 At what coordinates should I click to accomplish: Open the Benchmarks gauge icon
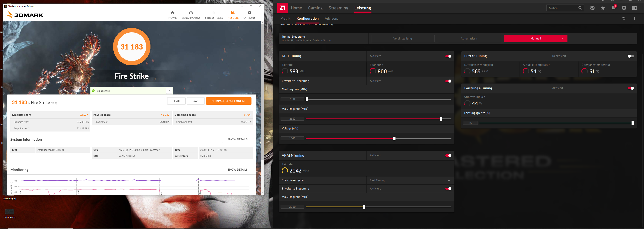(191, 13)
